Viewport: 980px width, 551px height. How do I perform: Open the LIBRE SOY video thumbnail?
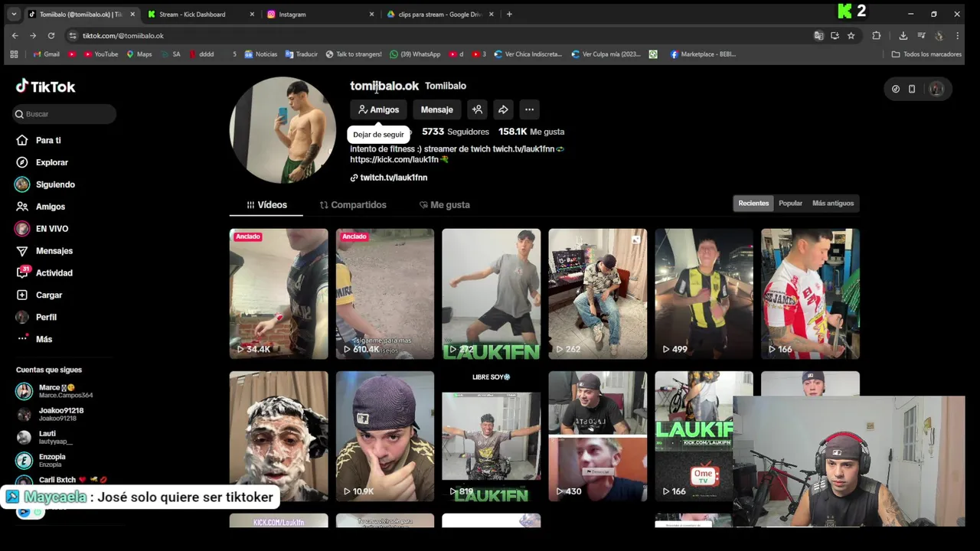click(x=492, y=436)
